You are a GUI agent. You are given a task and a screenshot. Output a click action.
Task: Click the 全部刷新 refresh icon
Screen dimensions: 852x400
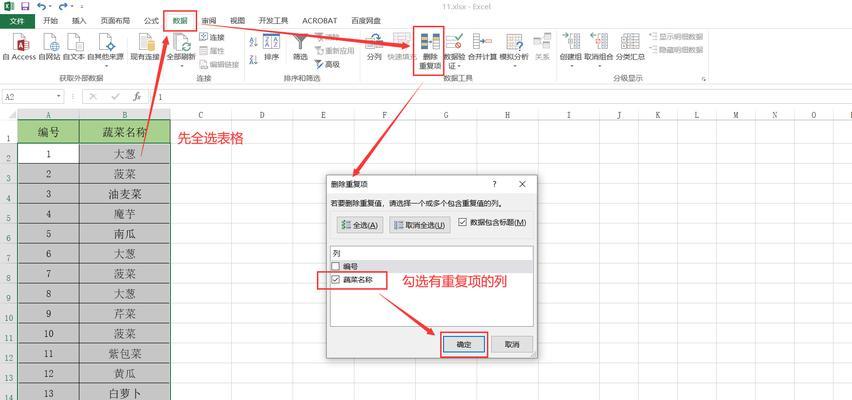click(x=181, y=42)
